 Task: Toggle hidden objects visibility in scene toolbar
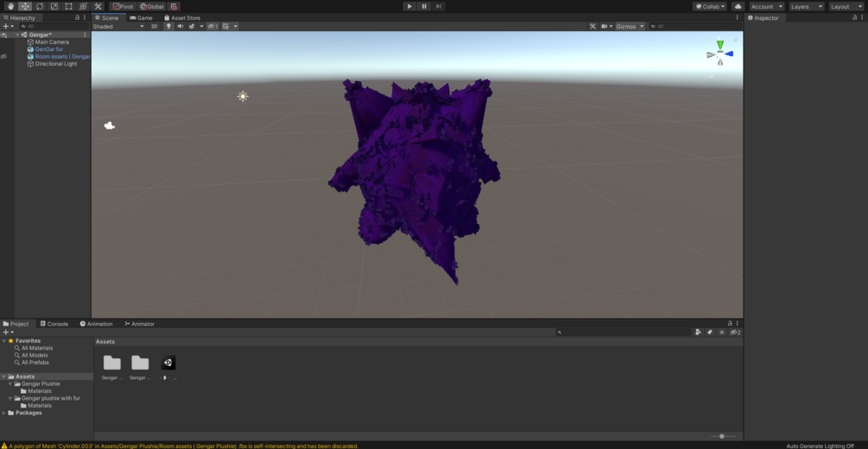212,26
